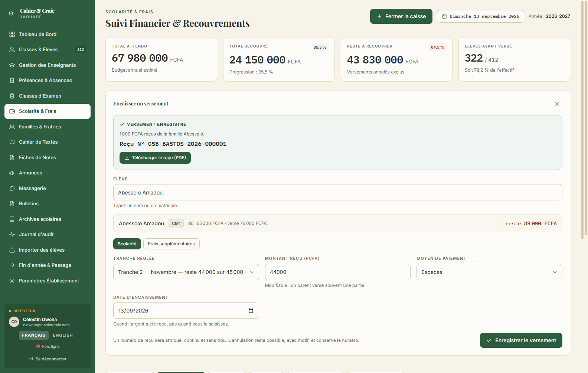Viewport: 588px width, 373px height.
Task: Open Classes d'Examen in sidebar
Action: (48, 96)
